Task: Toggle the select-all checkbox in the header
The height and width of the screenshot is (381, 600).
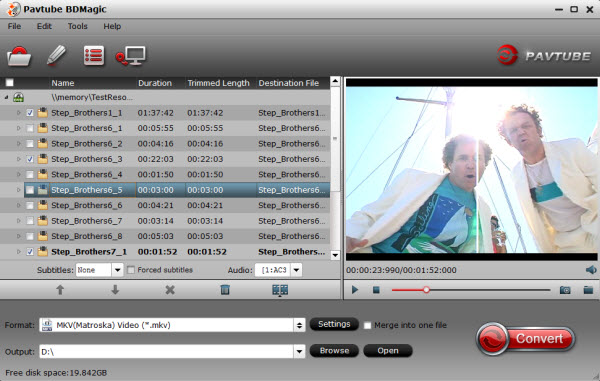Action: point(10,83)
